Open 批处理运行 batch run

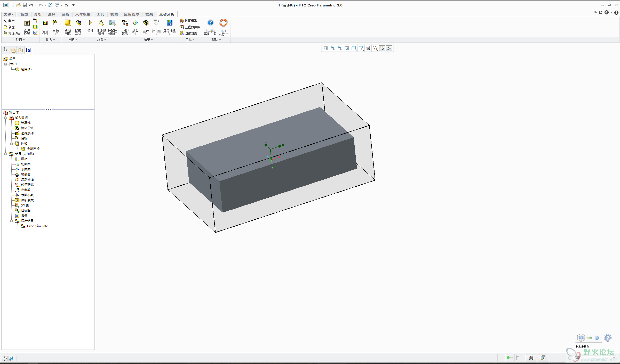click(101, 27)
